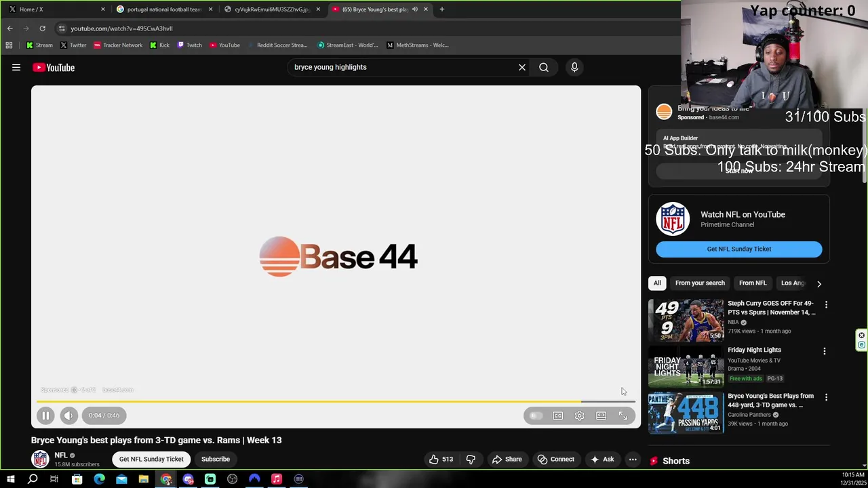Image resolution: width=868 pixels, height=488 pixels.
Task: Pause the video with the pause button
Action: 45,415
